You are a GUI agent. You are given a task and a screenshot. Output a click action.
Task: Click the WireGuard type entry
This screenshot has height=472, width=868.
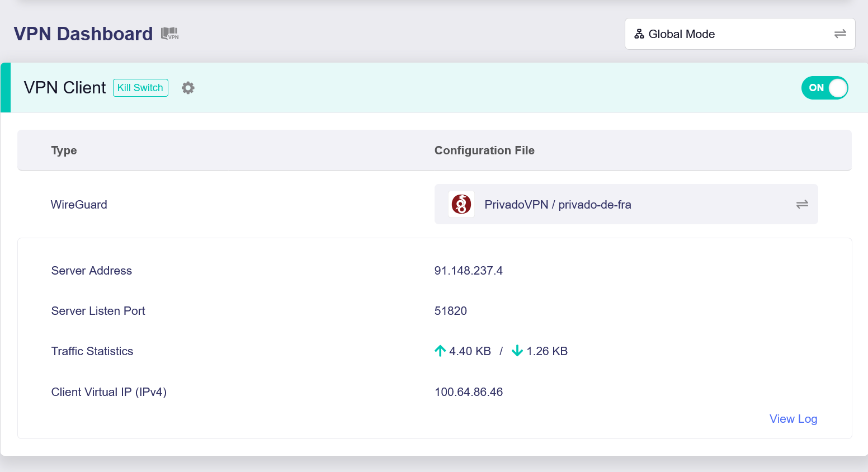pyautogui.click(x=79, y=205)
